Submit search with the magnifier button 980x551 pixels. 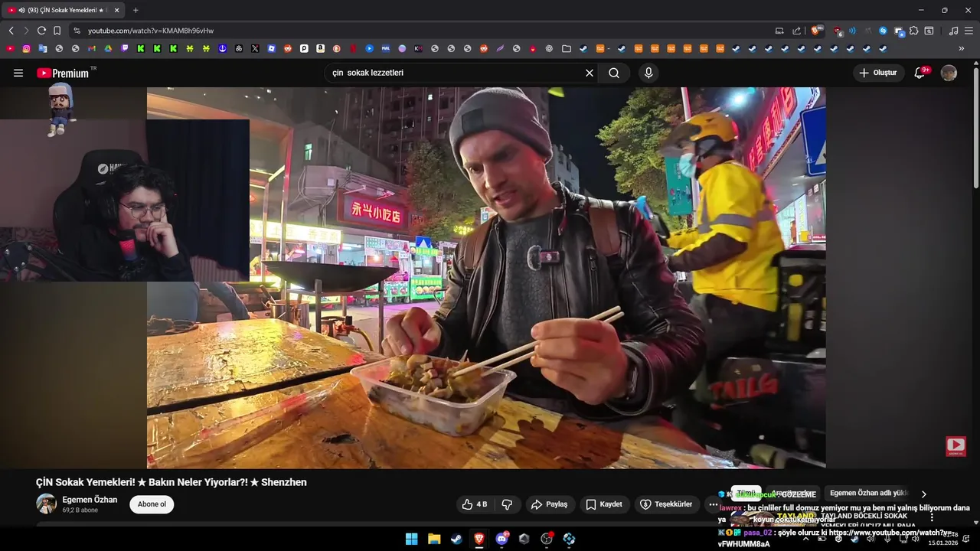(614, 73)
